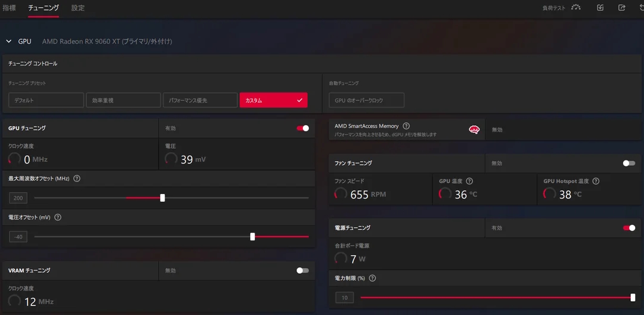Screen dimensions: 644x315
Task: Select the カスタム preset button
Action: [x=274, y=100]
